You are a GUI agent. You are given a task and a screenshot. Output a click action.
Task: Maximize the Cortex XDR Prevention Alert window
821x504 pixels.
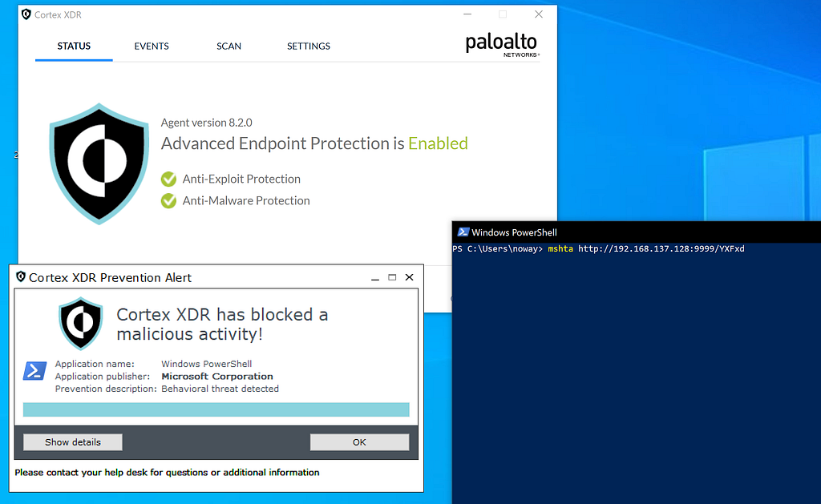[392, 277]
